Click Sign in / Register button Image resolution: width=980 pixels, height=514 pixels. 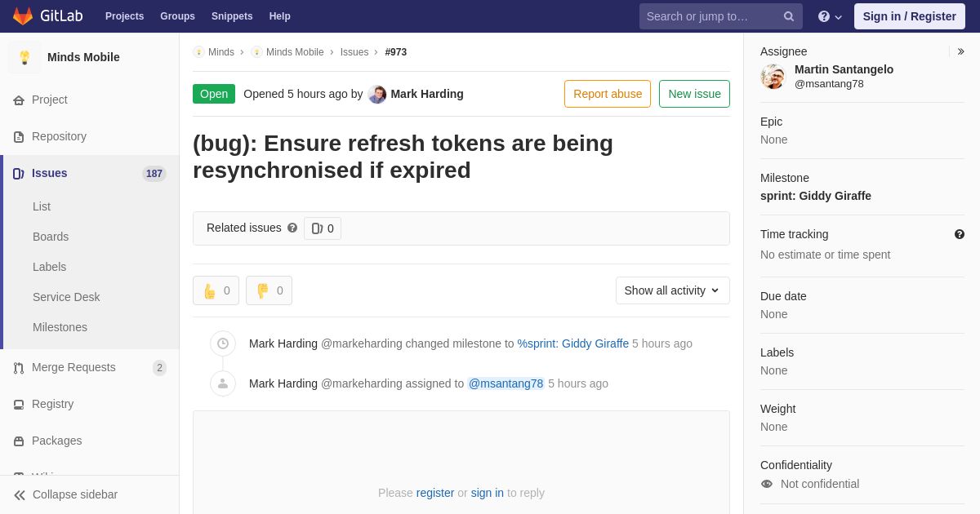coord(910,16)
